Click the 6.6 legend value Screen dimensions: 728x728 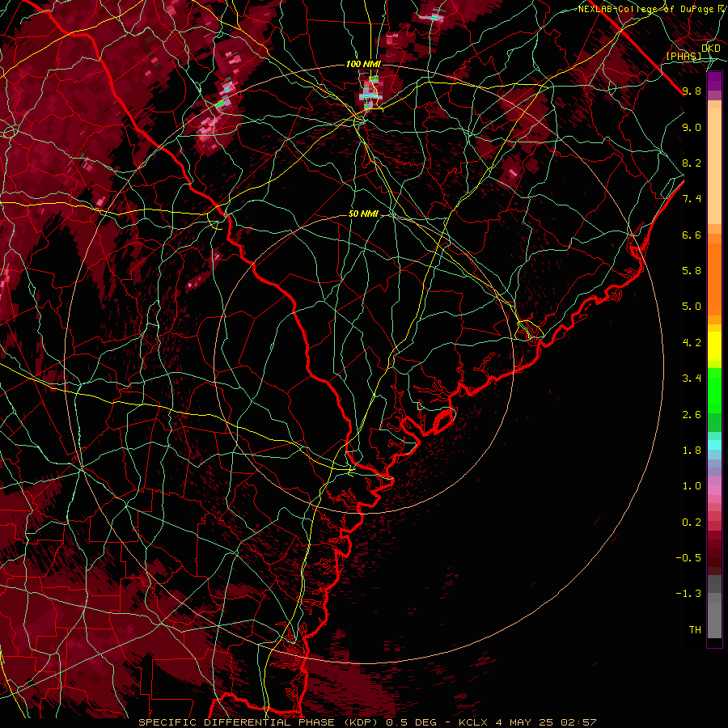(692, 235)
